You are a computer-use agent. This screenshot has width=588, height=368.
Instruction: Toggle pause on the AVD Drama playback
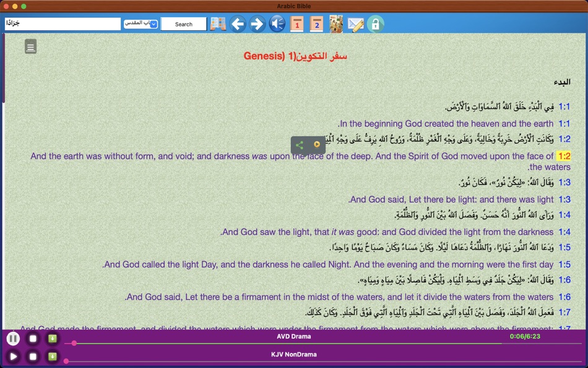(x=12, y=339)
